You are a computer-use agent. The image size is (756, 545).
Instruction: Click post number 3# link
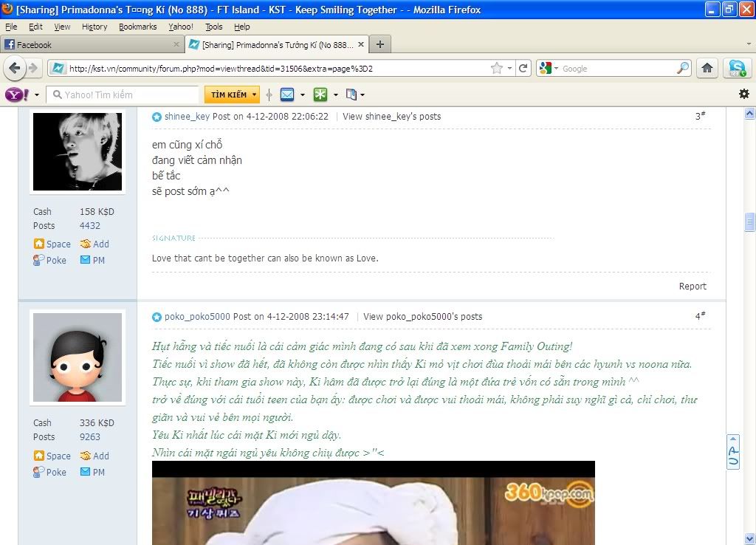[700, 116]
